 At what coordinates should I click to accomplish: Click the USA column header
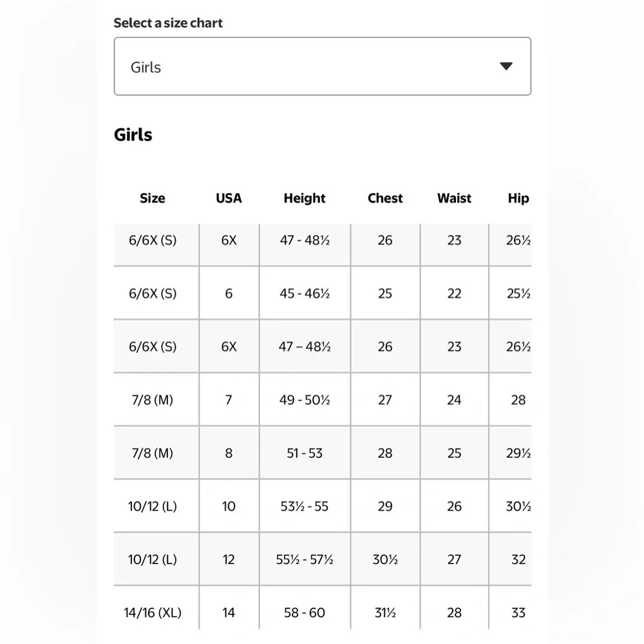click(229, 198)
